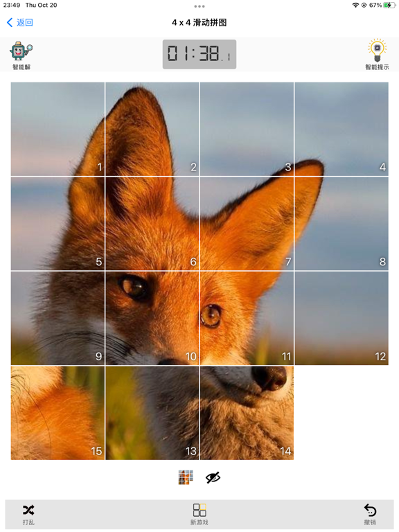Tap tile 2 with fox ear
This screenshot has width=399, height=532.
coord(152,129)
